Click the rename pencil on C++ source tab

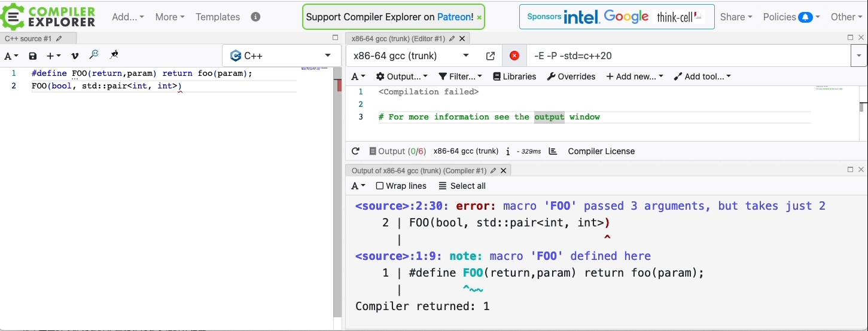click(x=59, y=39)
